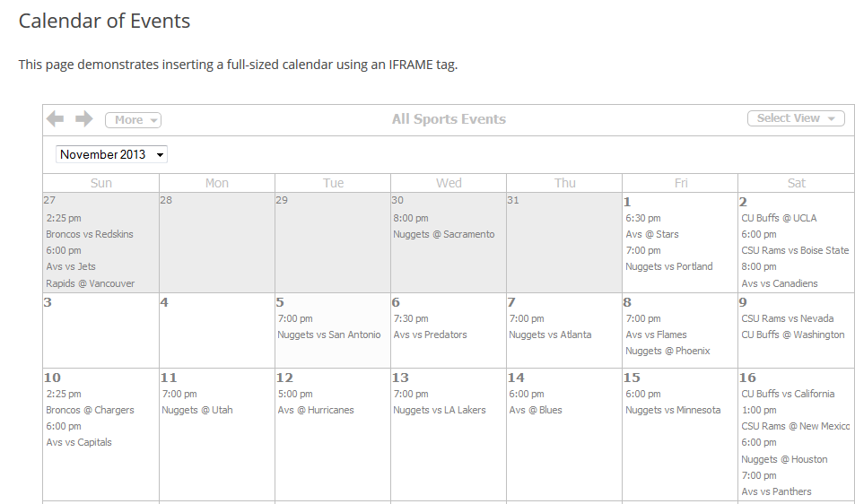Open Avs @ Hurricanes event

[x=316, y=410]
